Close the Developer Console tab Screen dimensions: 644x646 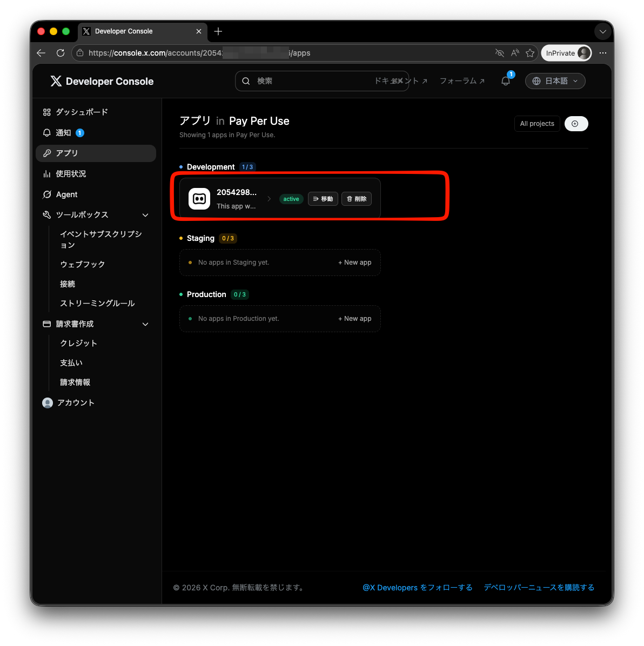199,31
